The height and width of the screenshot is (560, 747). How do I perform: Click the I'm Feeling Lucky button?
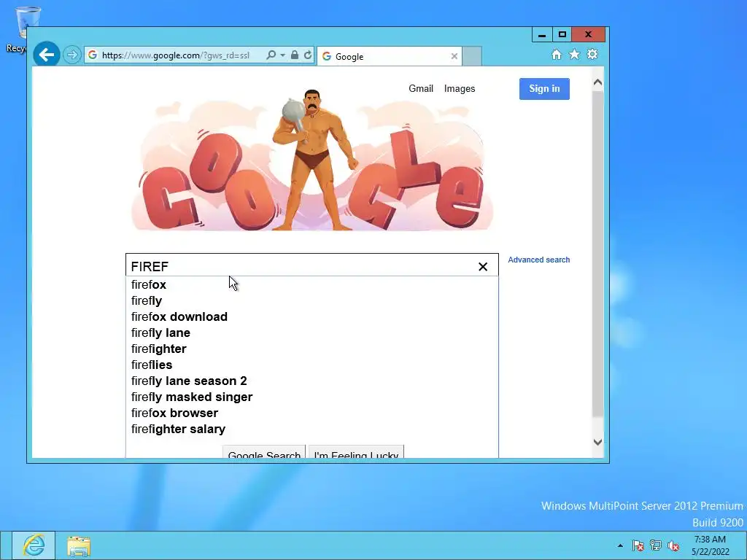coord(356,452)
